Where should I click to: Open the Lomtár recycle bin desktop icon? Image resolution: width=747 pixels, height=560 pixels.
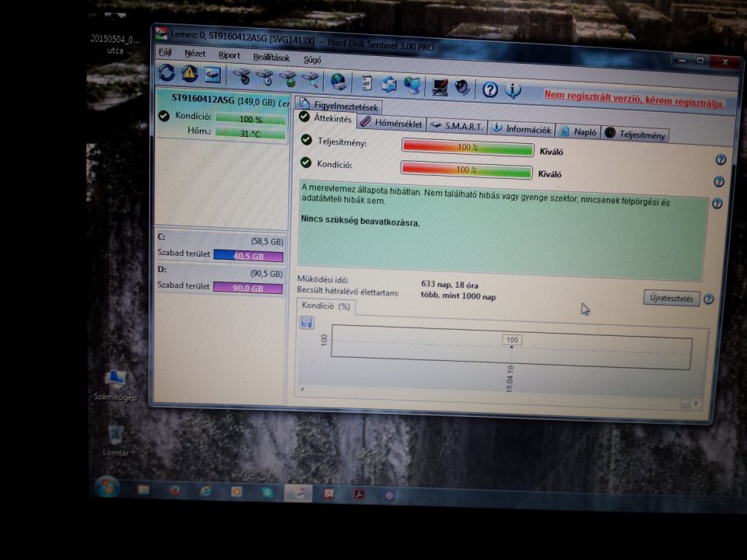tap(115, 441)
